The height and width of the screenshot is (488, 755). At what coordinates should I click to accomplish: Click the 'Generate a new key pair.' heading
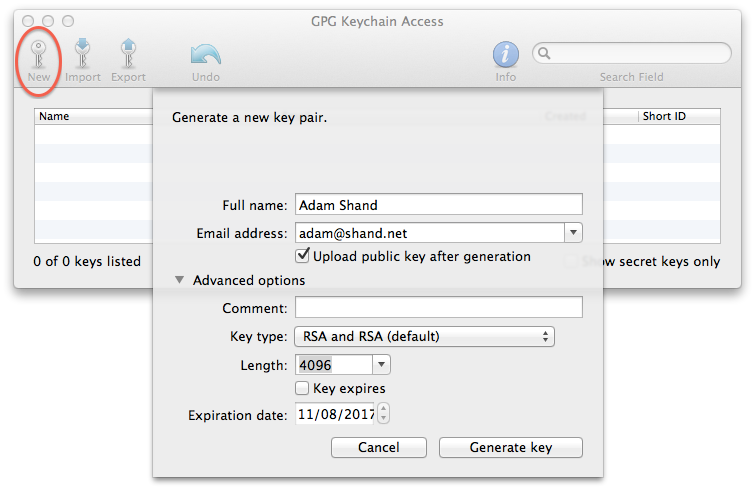[249, 118]
